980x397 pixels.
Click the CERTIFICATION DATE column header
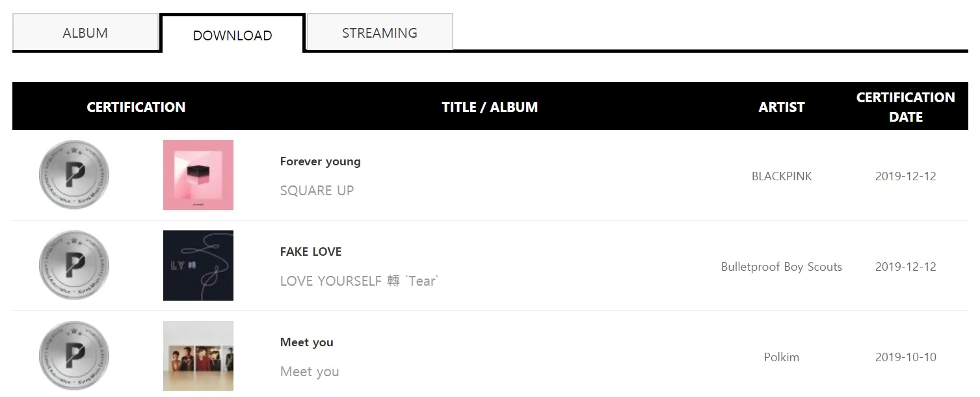pyautogui.click(x=905, y=107)
